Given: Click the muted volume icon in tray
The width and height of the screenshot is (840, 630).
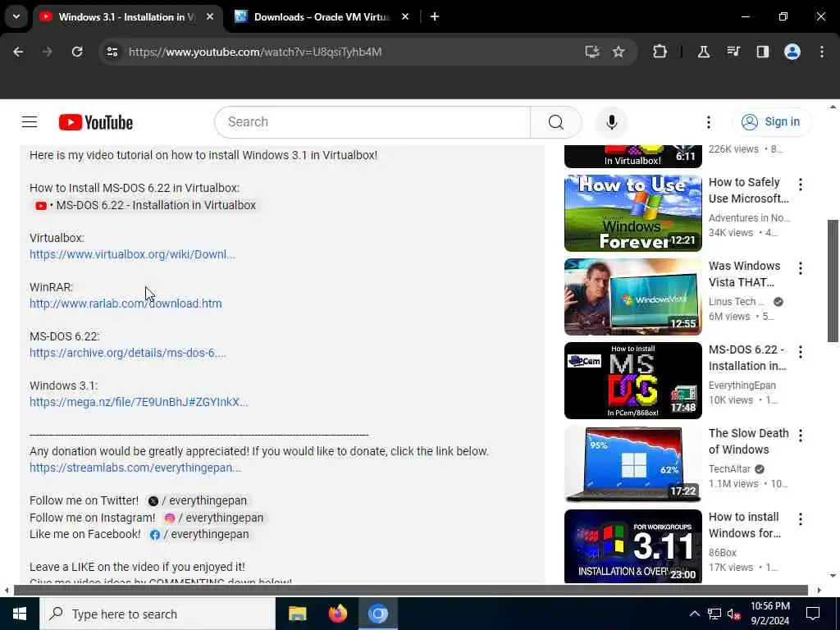Looking at the screenshot, I should pos(734,614).
